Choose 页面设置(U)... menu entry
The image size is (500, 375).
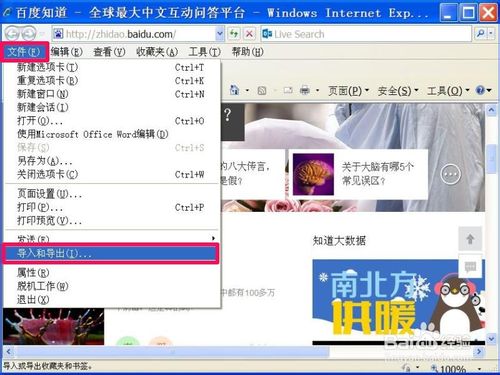[x=112, y=194]
